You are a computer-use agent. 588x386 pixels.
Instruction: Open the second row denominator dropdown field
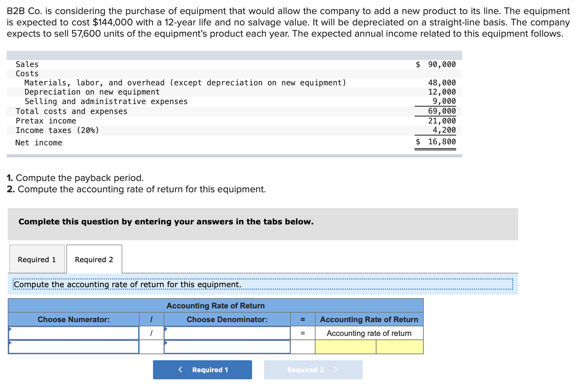click(x=227, y=347)
